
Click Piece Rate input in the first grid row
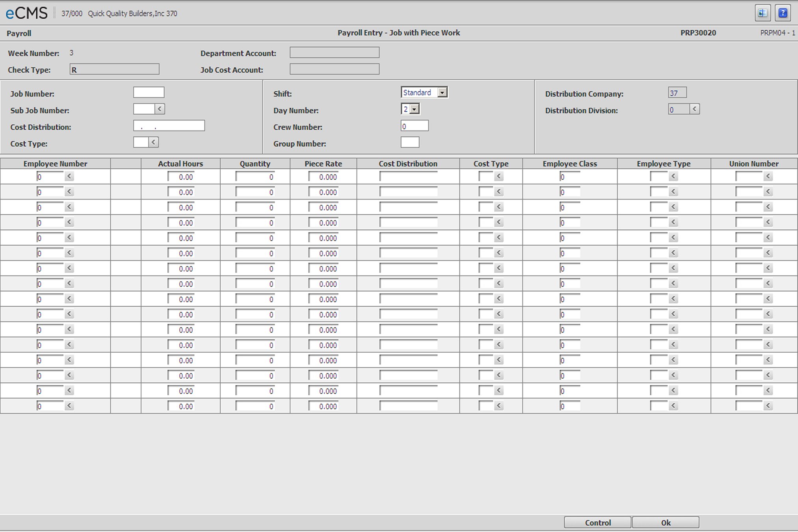[323, 177]
